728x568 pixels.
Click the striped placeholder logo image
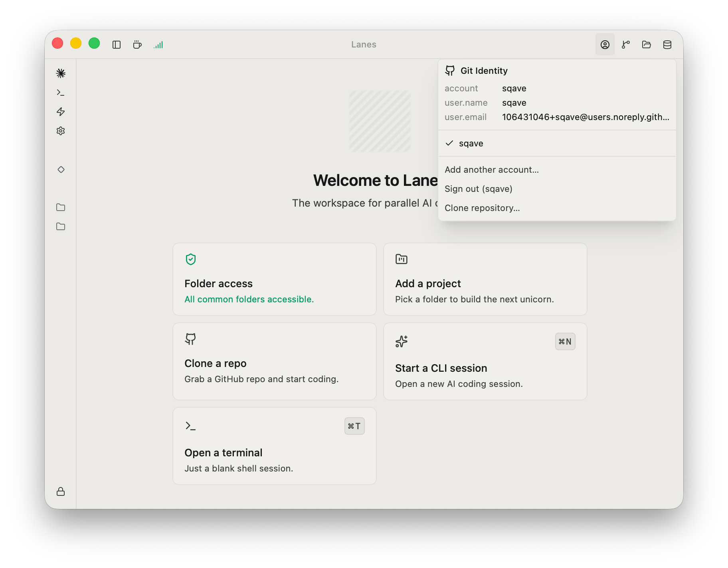click(x=380, y=121)
